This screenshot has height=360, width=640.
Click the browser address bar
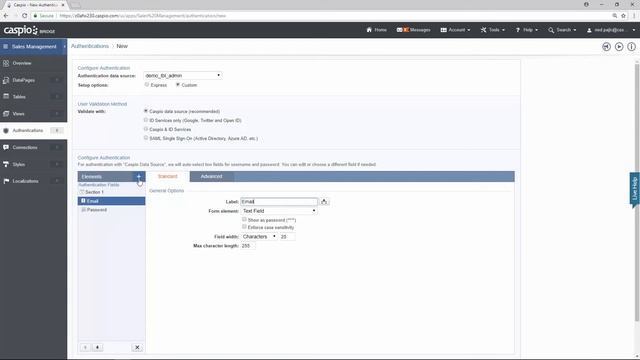coord(322,16)
